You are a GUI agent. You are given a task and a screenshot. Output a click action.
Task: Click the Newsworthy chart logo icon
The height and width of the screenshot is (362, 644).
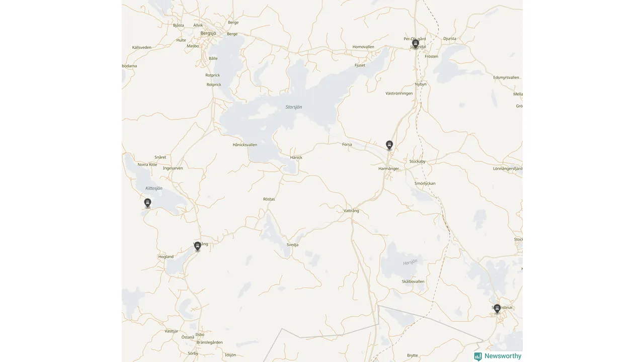tap(478, 356)
